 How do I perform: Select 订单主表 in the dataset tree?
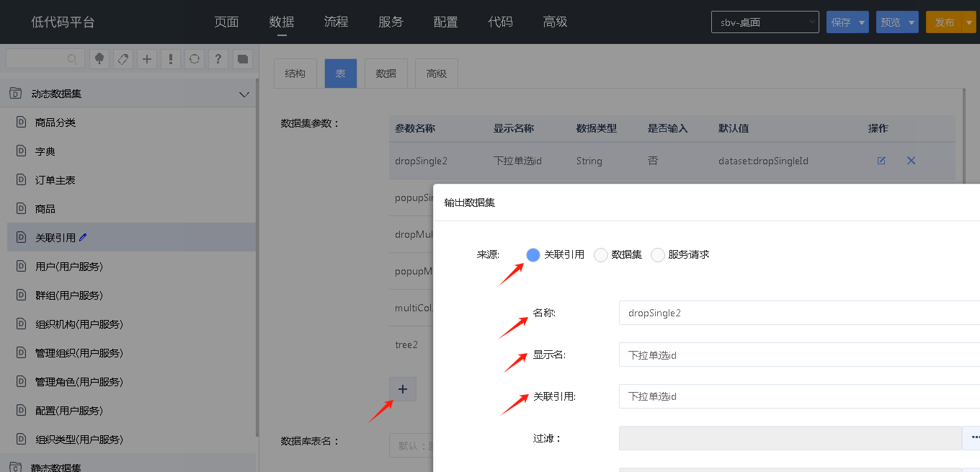coord(55,180)
